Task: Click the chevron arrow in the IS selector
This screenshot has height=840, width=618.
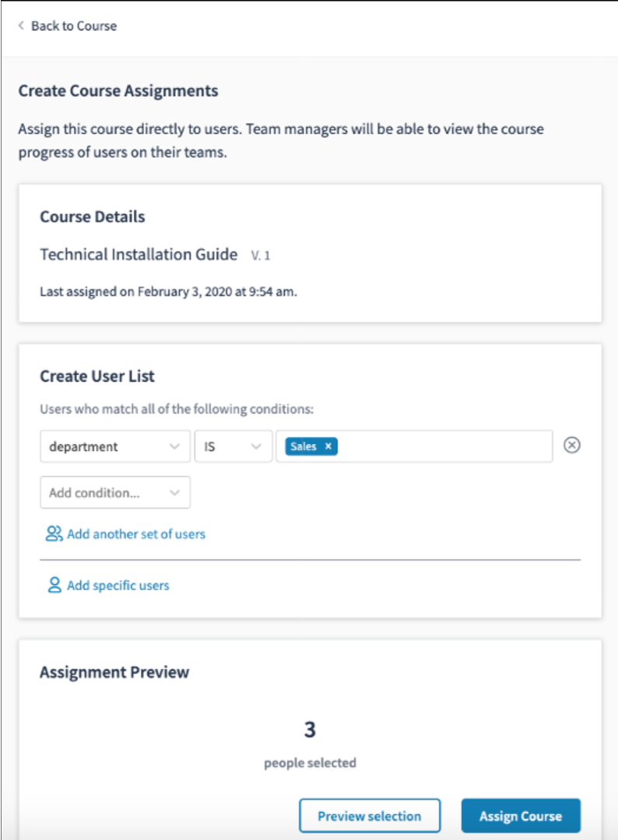Action: click(256, 446)
